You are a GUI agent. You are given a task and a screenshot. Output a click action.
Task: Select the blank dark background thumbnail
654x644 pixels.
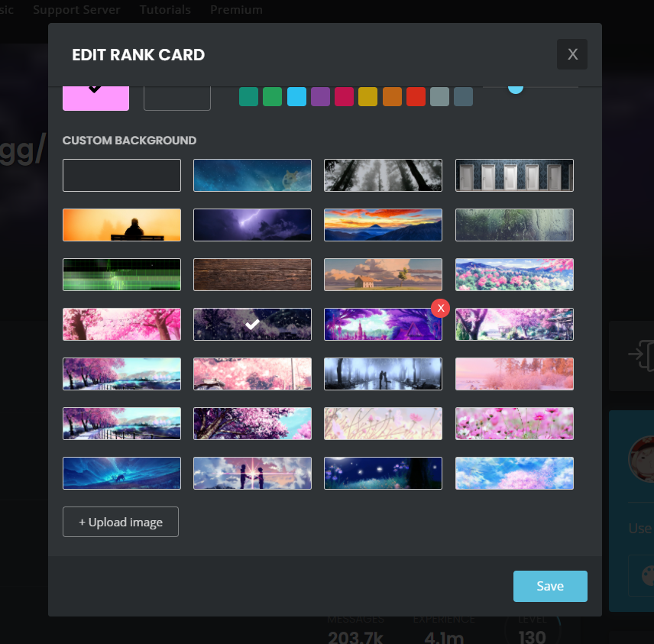121,175
